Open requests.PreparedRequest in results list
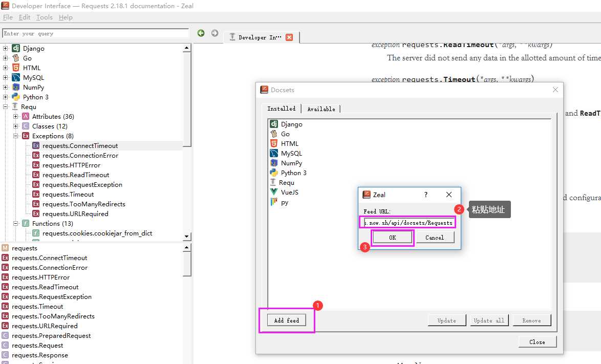The width and height of the screenshot is (601, 364). [51, 336]
